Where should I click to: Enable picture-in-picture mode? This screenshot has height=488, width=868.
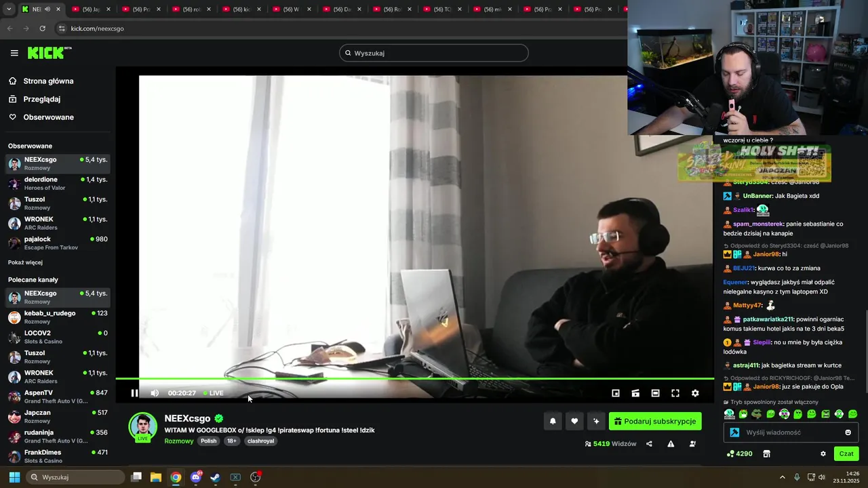616,393
